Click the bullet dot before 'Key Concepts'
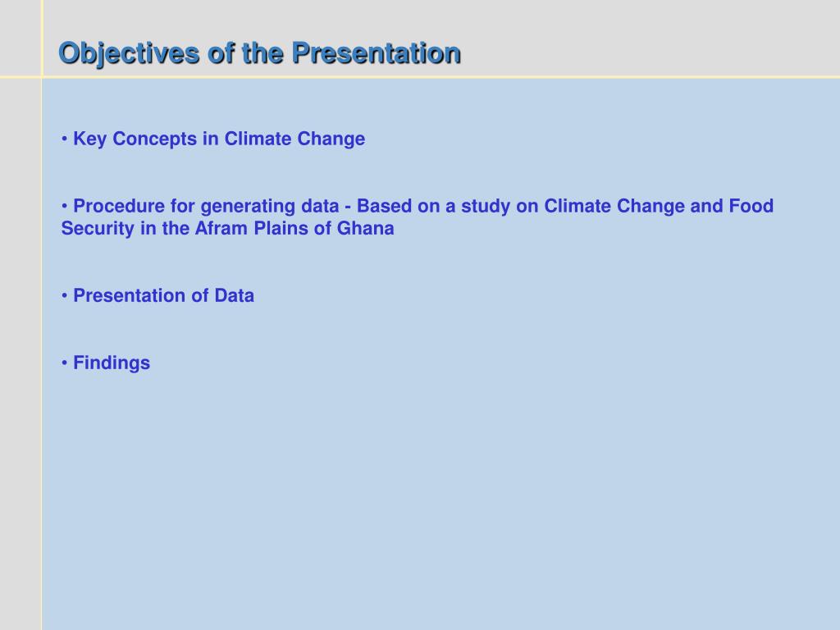 [x=64, y=139]
